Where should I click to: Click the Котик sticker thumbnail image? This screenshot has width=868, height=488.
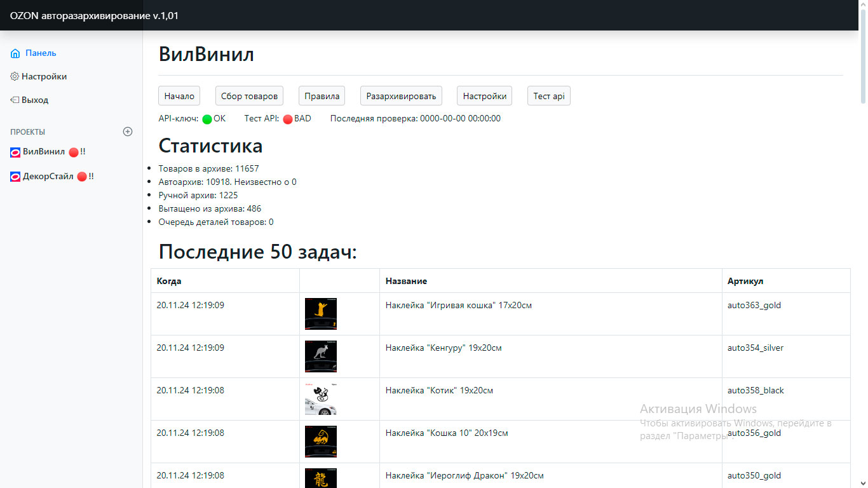pyautogui.click(x=321, y=399)
